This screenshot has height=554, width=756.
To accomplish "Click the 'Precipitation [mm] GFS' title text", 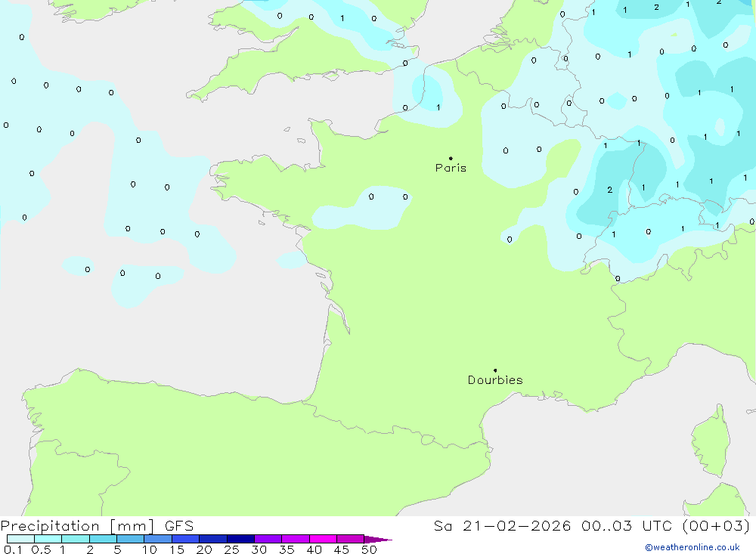I will pyautogui.click(x=97, y=525).
